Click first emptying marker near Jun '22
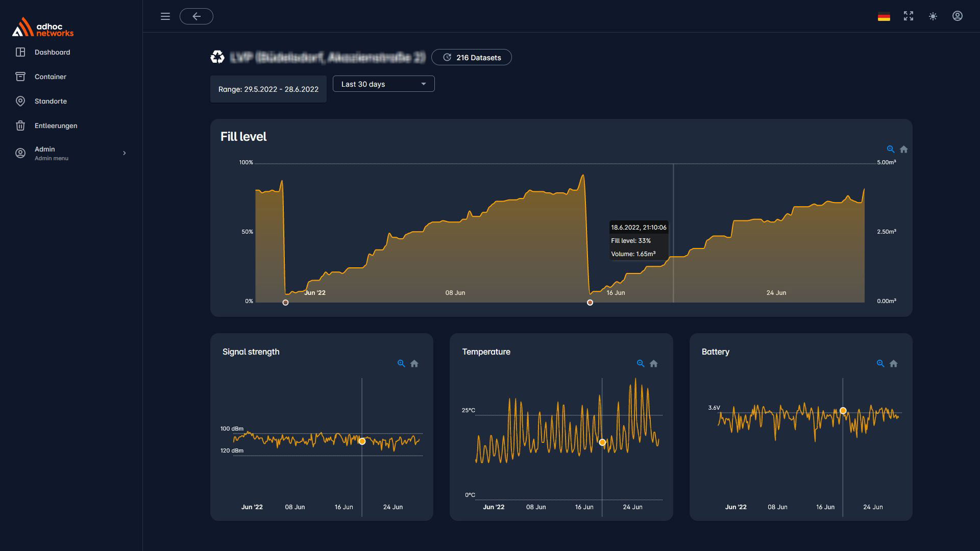The image size is (980, 551). tap(285, 303)
